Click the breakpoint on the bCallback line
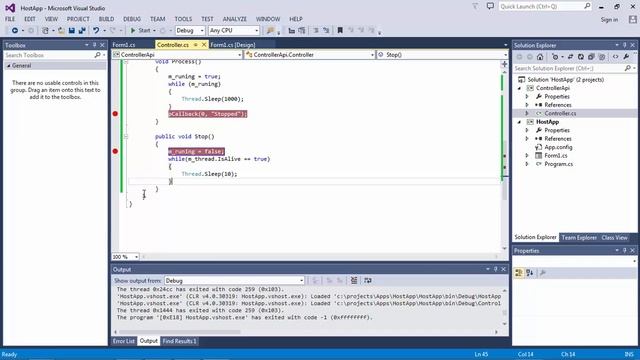The height and width of the screenshot is (360, 640). point(115,114)
